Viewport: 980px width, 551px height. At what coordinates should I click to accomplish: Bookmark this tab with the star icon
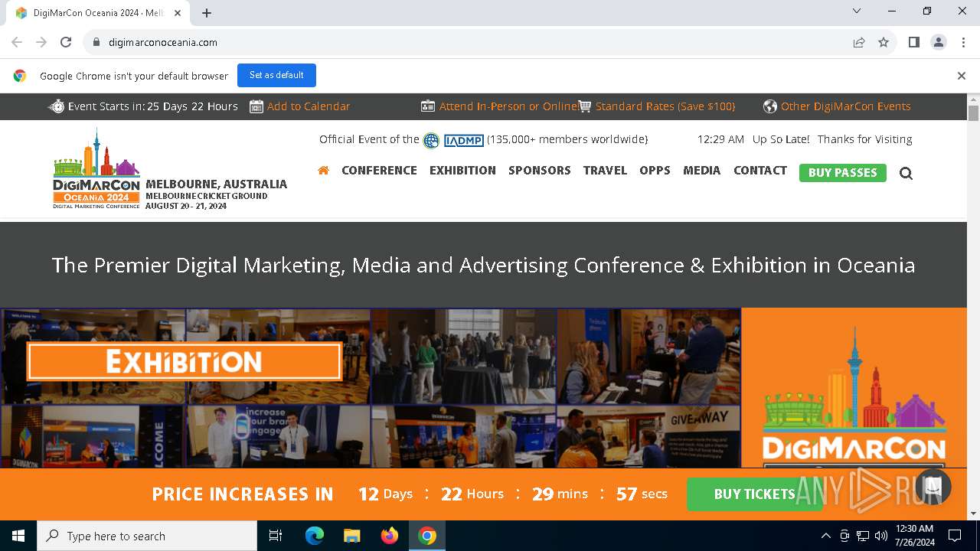click(x=884, y=42)
